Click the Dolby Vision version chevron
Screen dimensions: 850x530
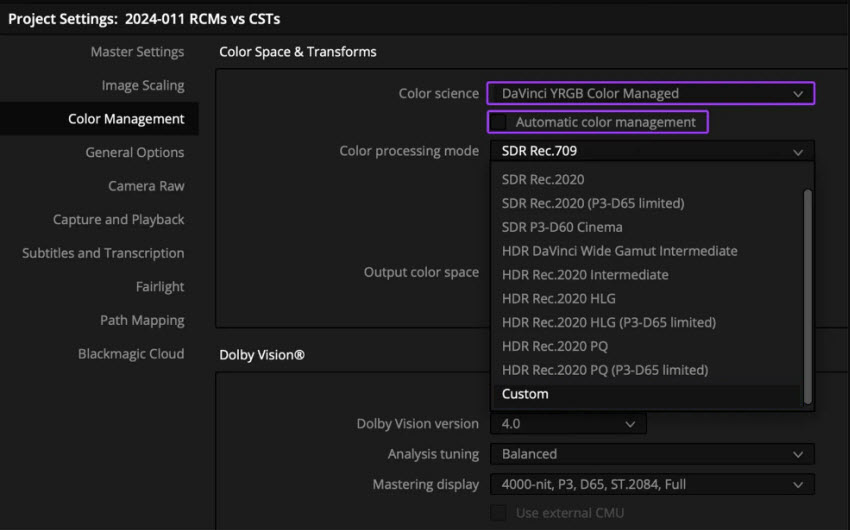(630, 424)
